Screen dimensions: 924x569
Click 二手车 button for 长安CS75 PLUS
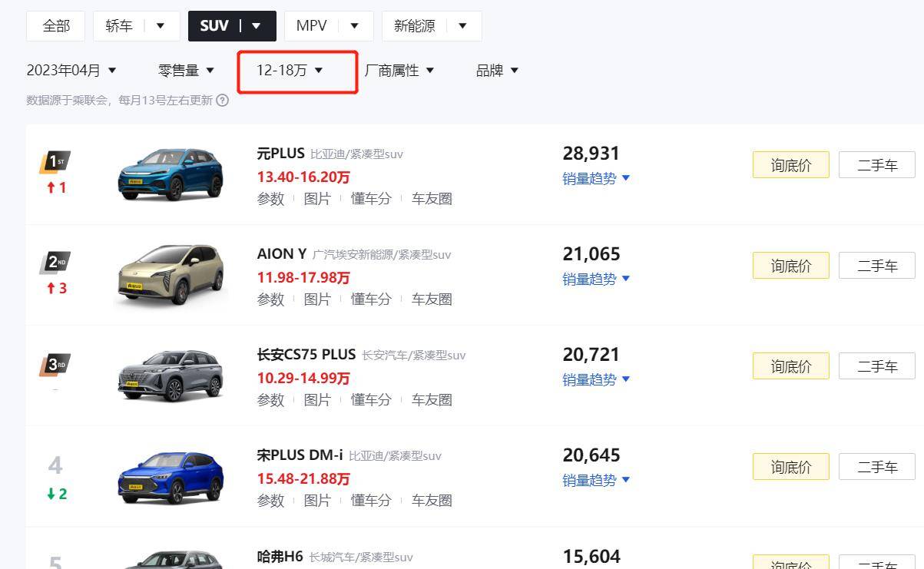pos(876,366)
